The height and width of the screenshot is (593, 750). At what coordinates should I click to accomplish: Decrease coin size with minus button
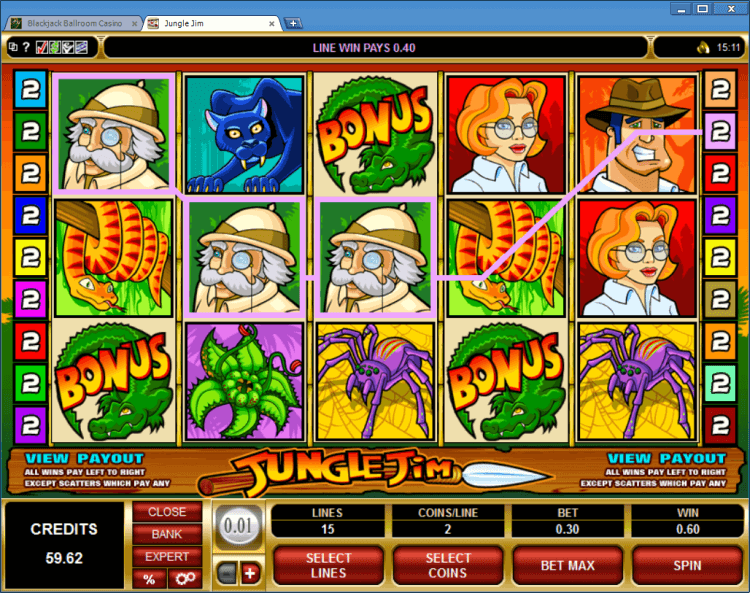click(227, 573)
